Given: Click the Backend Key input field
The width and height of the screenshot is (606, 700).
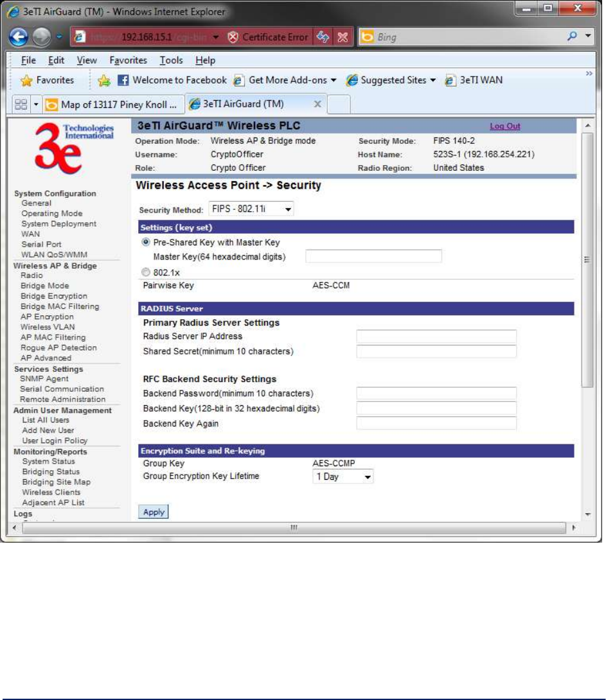Looking at the screenshot, I should (x=436, y=408).
